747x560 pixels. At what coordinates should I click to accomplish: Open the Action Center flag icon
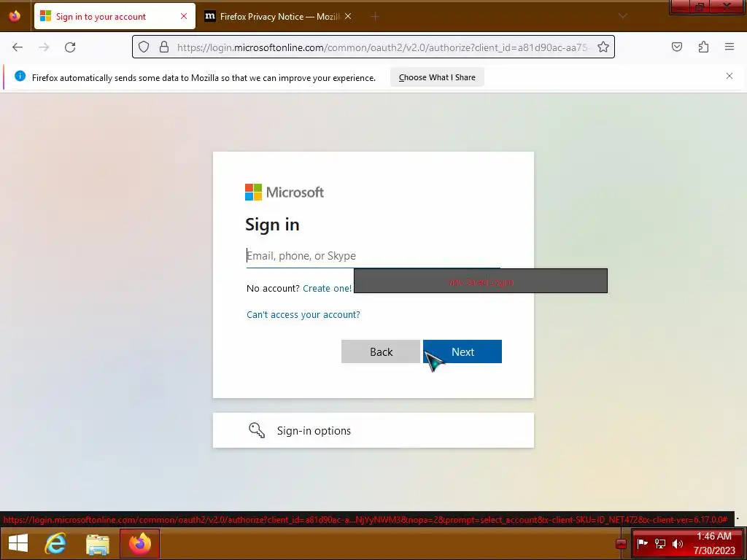click(643, 543)
